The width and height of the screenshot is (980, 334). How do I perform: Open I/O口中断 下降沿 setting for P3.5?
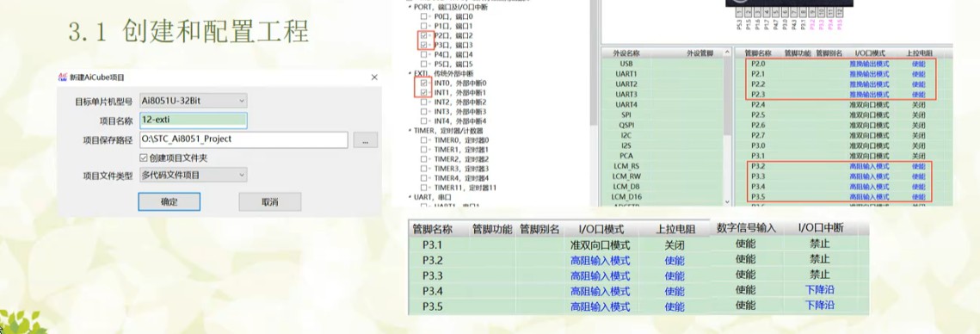point(819,306)
